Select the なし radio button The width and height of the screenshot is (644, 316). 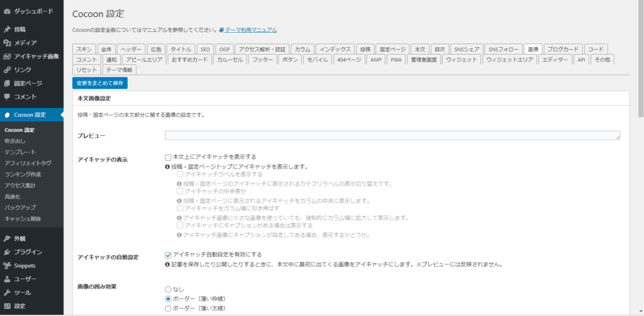[x=168, y=290]
